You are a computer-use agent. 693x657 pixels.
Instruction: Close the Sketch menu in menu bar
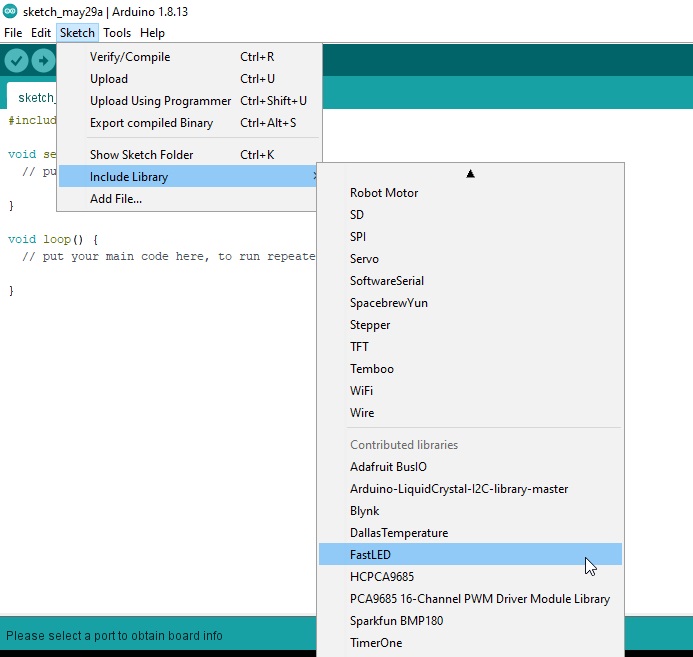point(77,33)
